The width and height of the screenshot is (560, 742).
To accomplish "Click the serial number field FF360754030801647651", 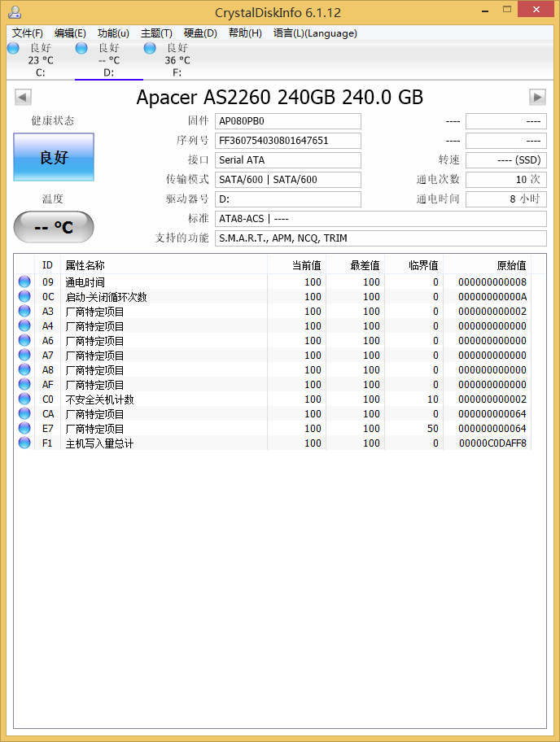I will (288, 141).
